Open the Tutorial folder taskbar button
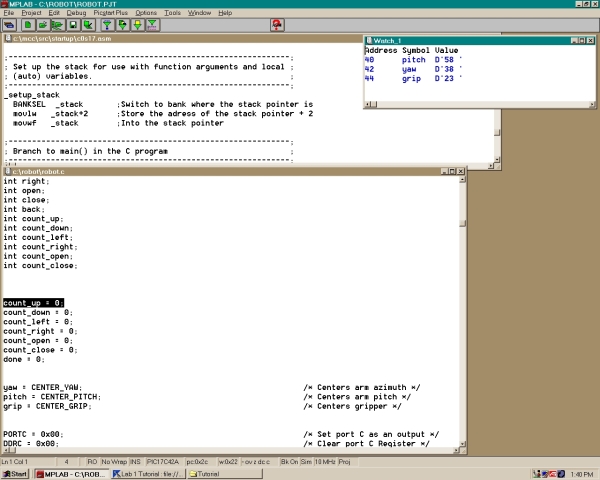Viewport: 600px width, 480px height. [225, 474]
